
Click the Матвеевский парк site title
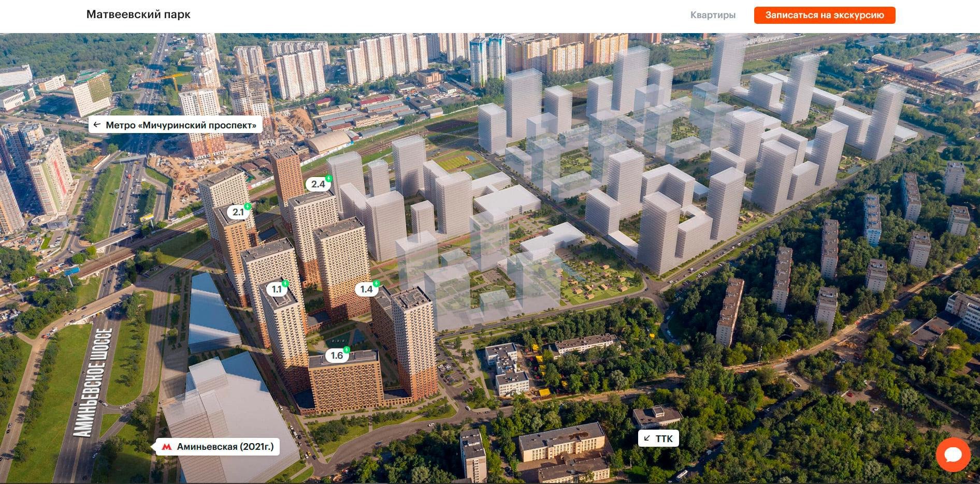point(138,14)
